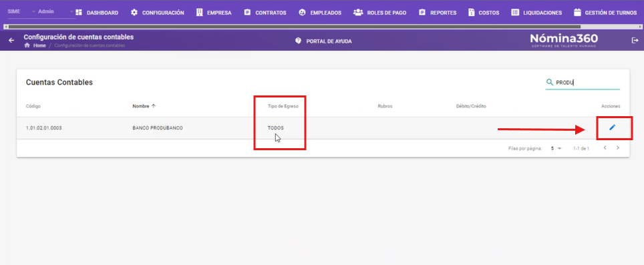The width and height of the screenshot is (644, 265).
Task: Open the Contratos menu
Action: point(265,13)
